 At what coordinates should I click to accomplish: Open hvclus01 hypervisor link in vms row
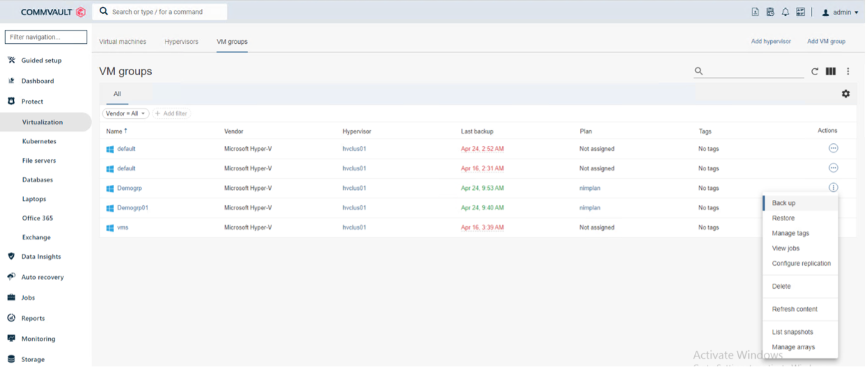click(x=354, y=227)
